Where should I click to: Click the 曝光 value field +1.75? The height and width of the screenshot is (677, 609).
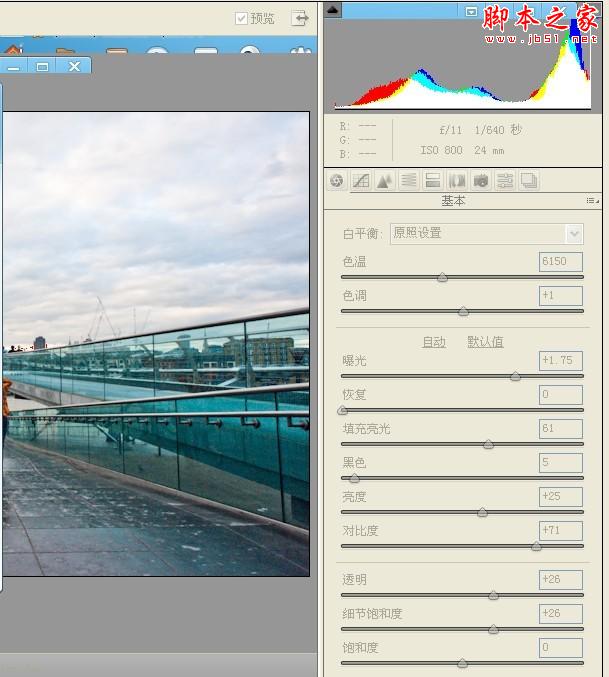(x=561, y=361)
